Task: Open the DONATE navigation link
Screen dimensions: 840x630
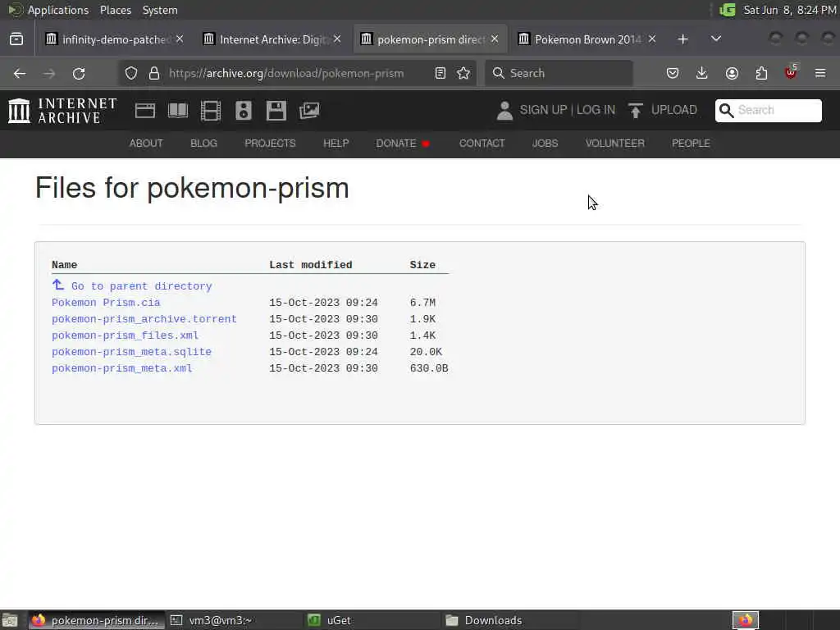Action: [x=396, y=143]
